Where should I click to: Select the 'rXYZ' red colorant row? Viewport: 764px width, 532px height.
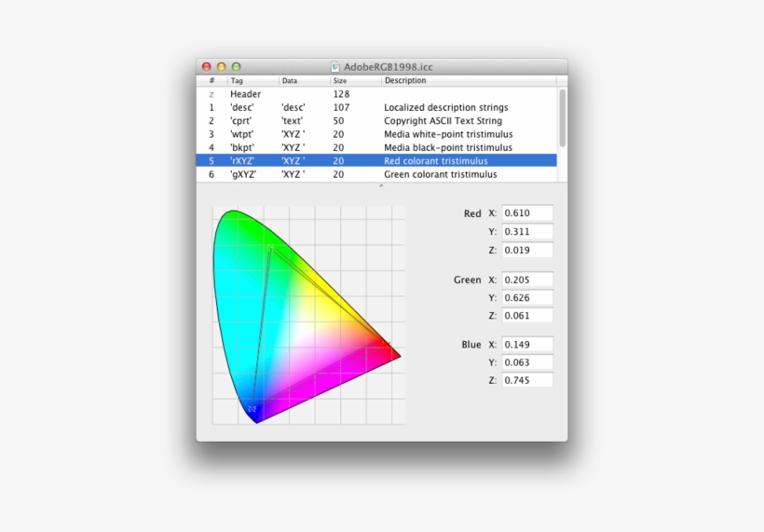click(x=376, y=161)
